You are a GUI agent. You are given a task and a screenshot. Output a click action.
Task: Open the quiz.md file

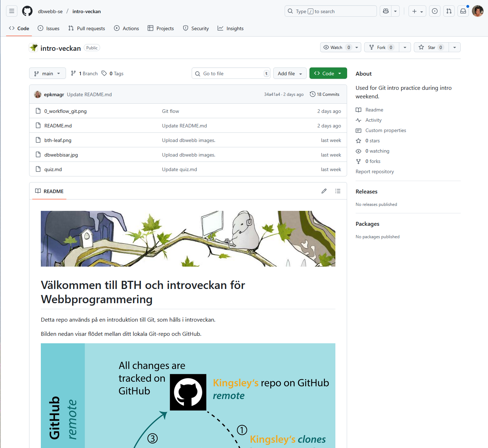[x=53, y=169]
